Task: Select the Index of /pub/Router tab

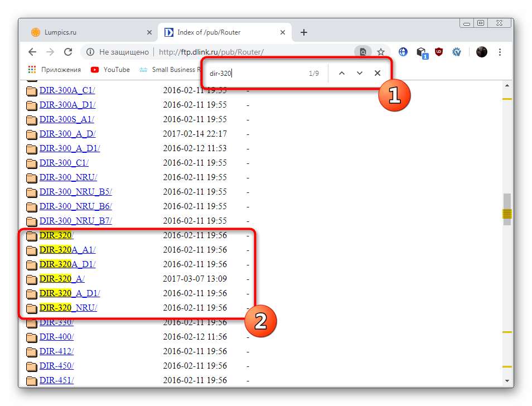Action: click(x=224, y=32)
